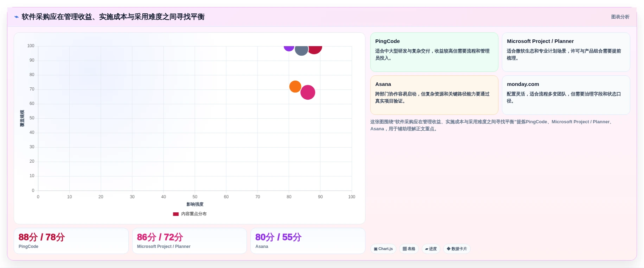Select the 86分 / 72分 Microsoft Project stat card
The height and width of the screenshot is (268, 644).
point(190,241)
